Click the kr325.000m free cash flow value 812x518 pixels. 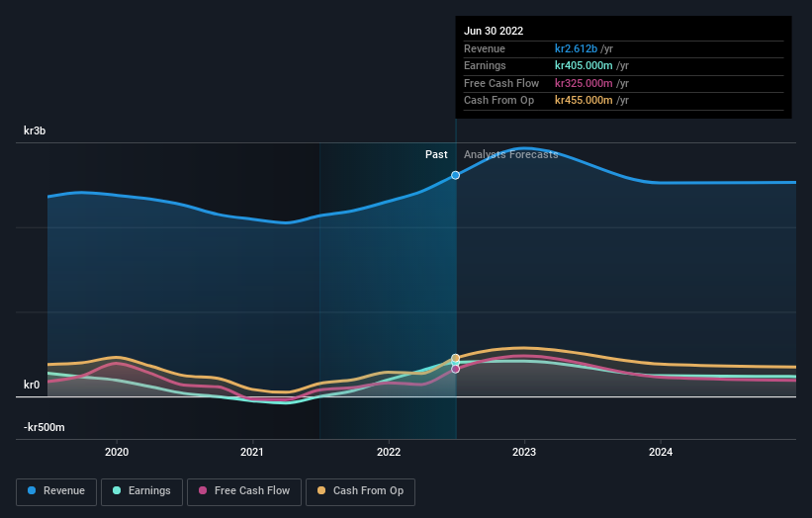click(x=584, y=83)
